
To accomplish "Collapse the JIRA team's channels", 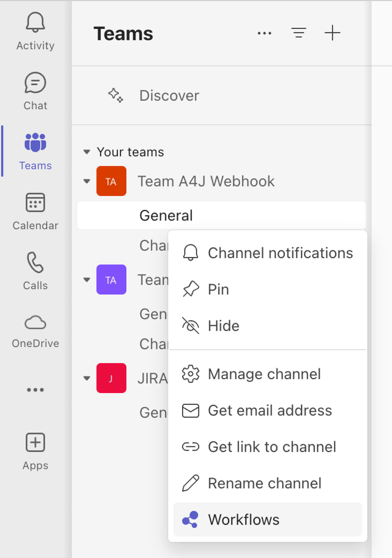I will click(87, 378).
